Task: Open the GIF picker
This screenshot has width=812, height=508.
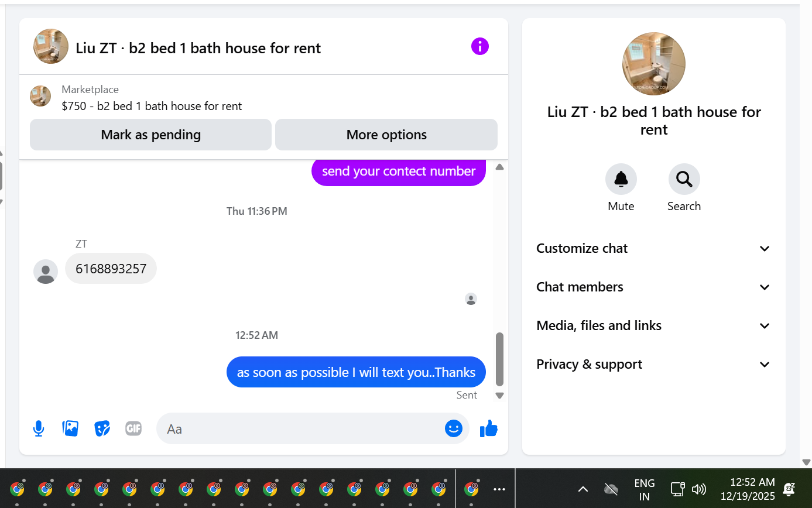Action: pos(133,429)
